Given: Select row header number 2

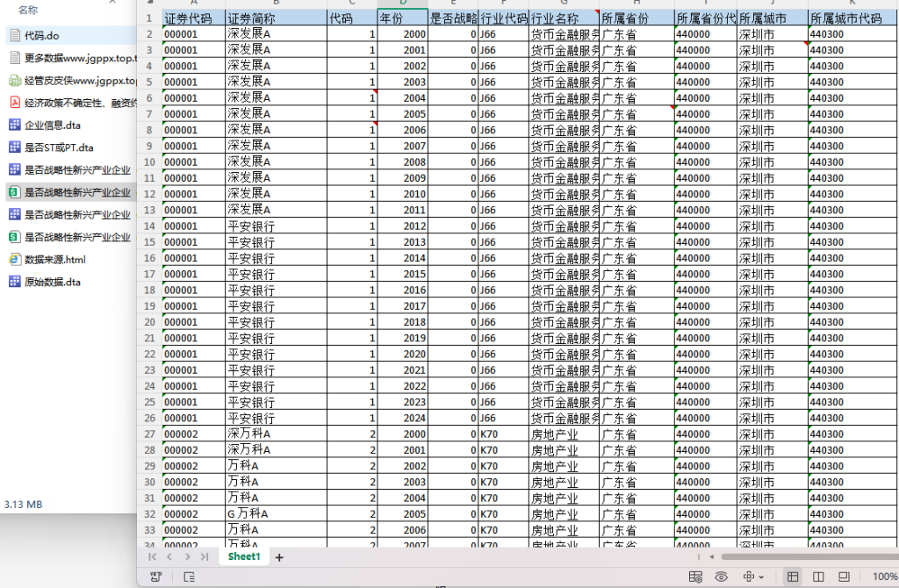Looking at the screenshot, I should tap(149, 34).
